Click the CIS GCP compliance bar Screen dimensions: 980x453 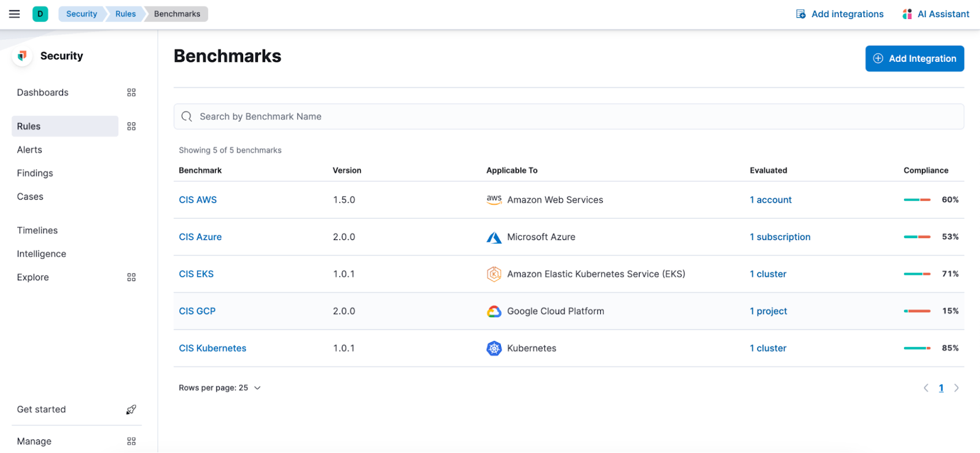click(x=917, y=311)
